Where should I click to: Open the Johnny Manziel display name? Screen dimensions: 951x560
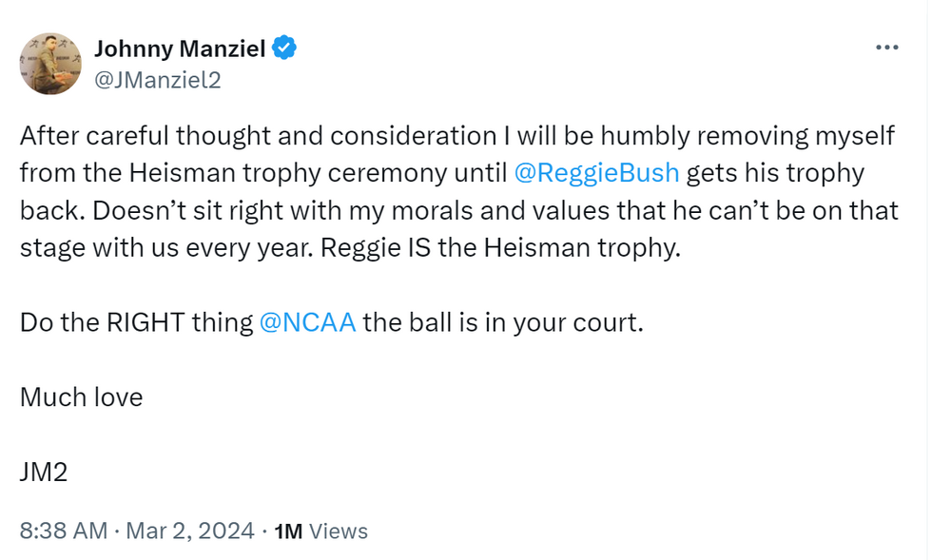point(181,48)
